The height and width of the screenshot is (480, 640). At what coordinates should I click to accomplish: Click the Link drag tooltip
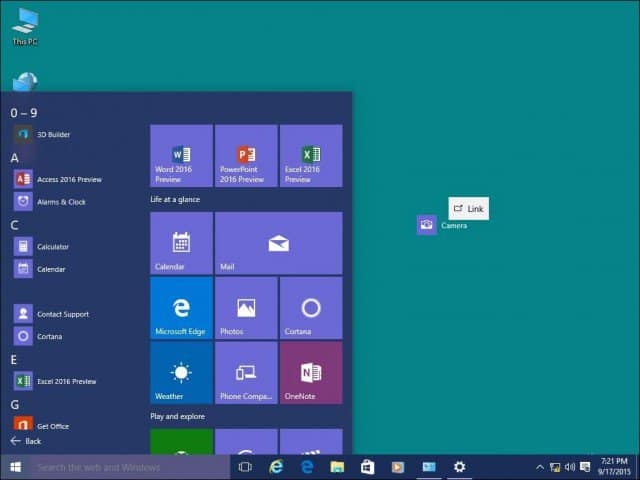(x=469, y=209)
